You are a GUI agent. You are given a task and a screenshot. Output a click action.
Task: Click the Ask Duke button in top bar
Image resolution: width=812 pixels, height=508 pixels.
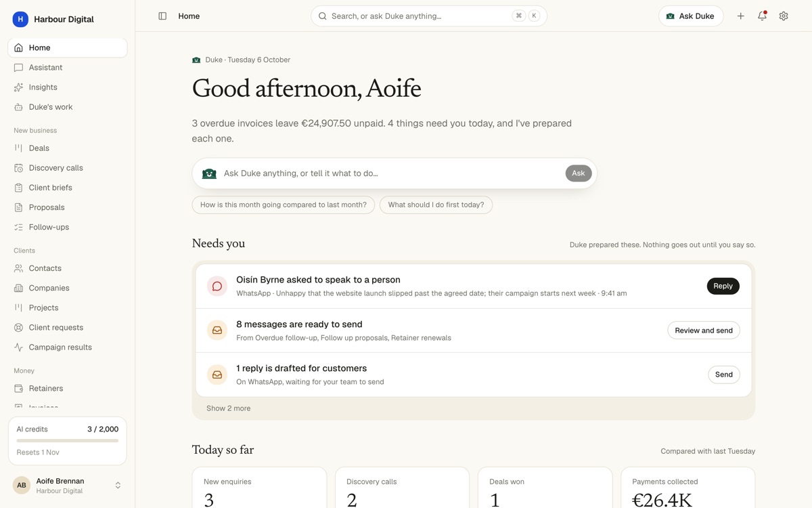coord(691,16)
